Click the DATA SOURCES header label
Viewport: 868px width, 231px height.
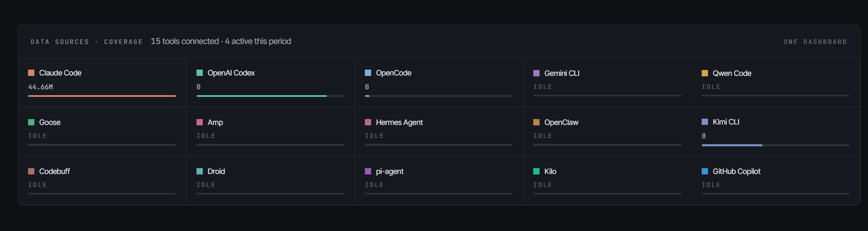60,42
